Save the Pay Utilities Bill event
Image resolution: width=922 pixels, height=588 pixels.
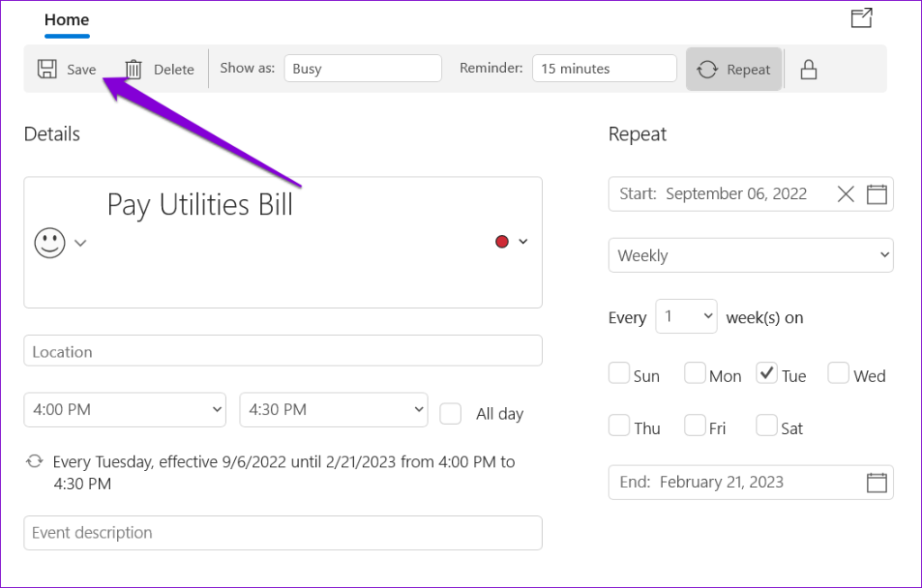[x=67, y=68]
